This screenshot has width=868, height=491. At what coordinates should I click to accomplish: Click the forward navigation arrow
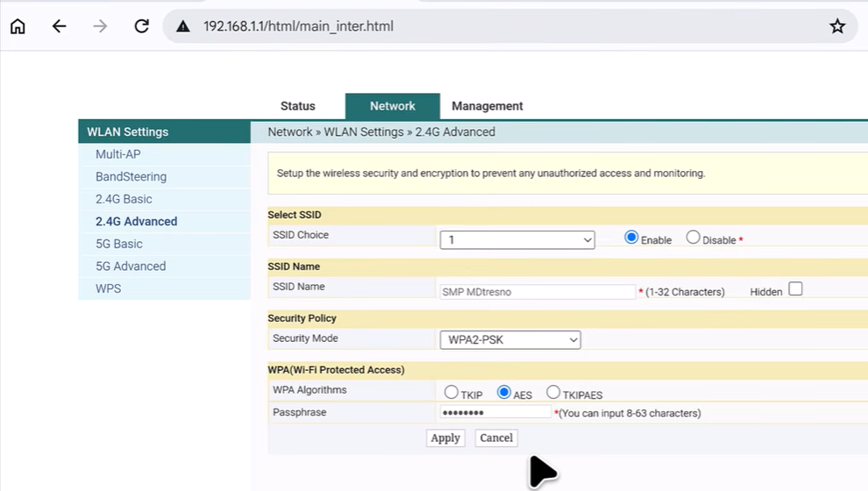coord(100,26)
